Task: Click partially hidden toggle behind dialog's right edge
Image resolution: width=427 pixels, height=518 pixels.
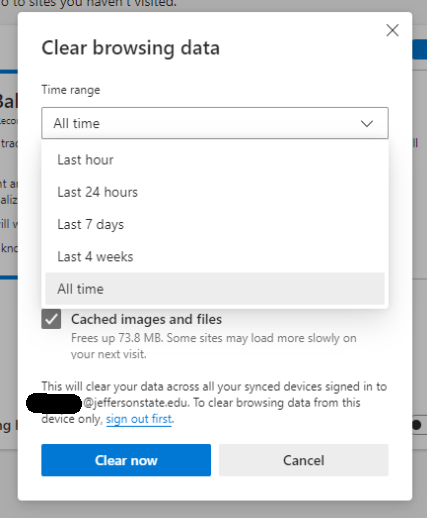Action: pyautogui.click(x=420, y=425)
